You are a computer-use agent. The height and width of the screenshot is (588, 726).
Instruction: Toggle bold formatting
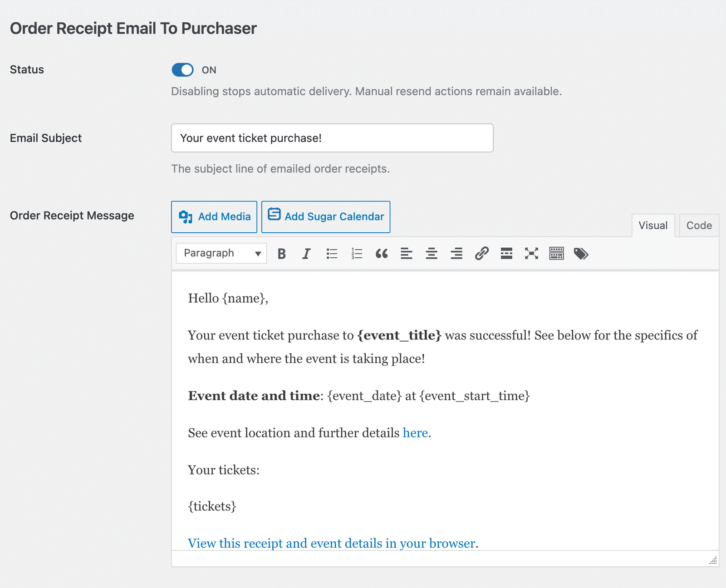pos(282,254)
